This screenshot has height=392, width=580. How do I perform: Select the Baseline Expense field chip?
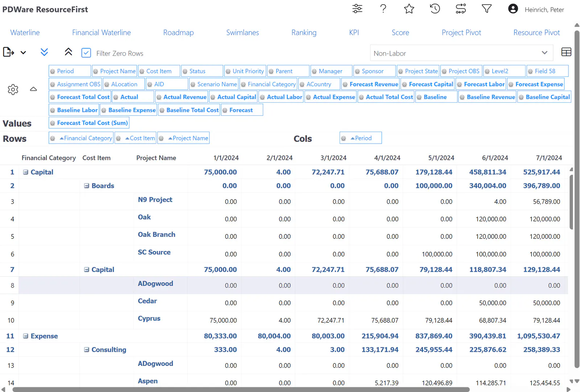(128, 110)
